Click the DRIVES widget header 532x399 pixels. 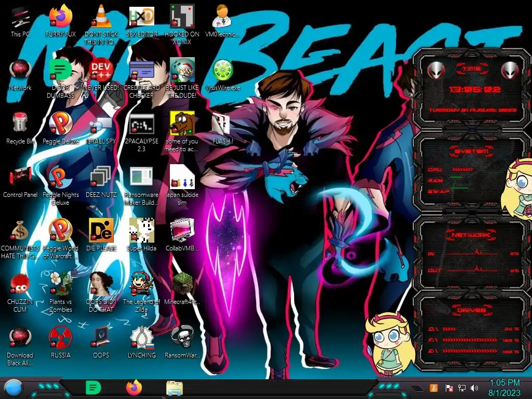click(x=471, y=310)
